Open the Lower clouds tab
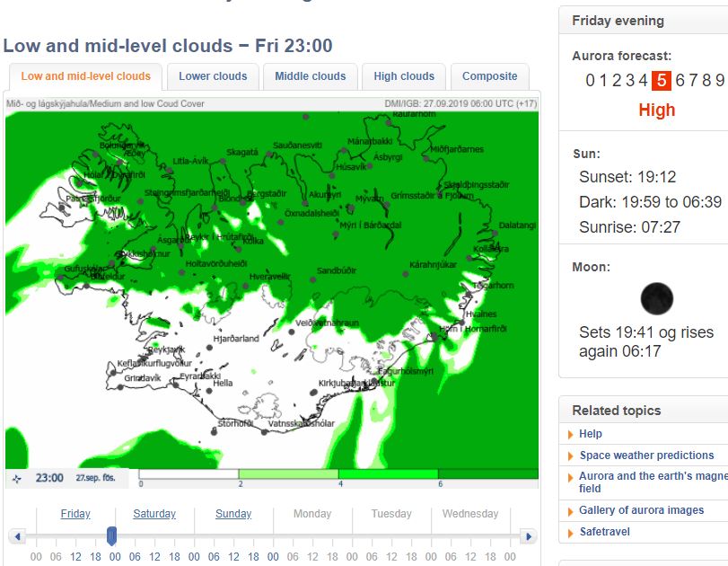 213,76
